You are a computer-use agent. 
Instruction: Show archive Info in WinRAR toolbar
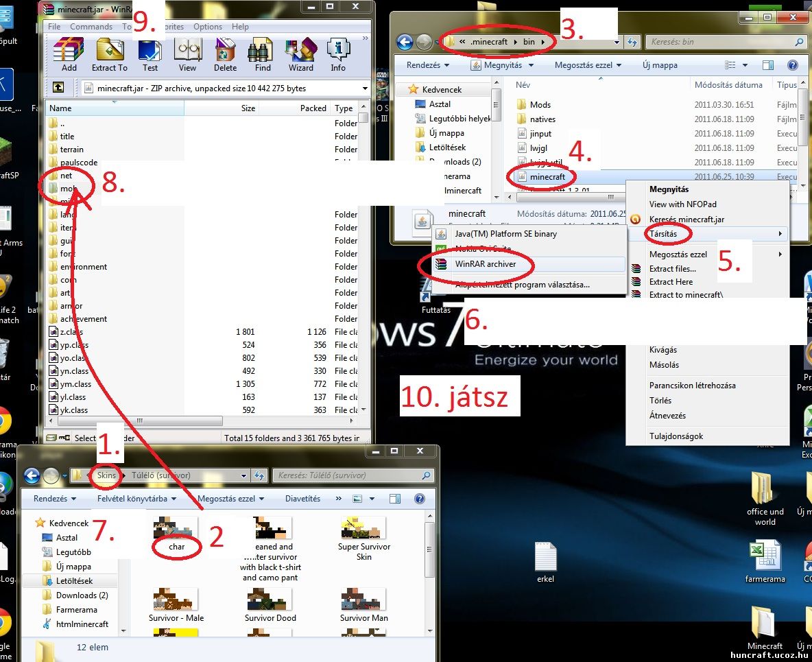tap(338, 55)
